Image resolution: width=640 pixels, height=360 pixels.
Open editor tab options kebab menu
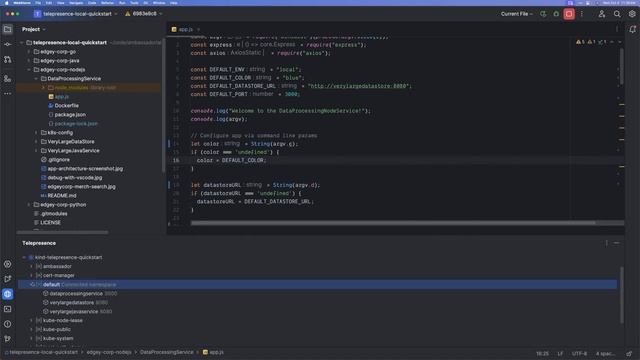click(617, 29)
